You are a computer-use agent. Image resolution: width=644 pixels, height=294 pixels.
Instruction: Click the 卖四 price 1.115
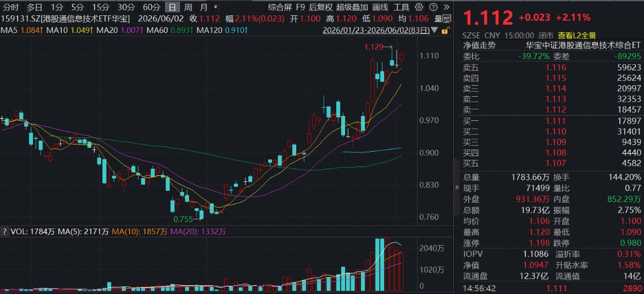556,77
